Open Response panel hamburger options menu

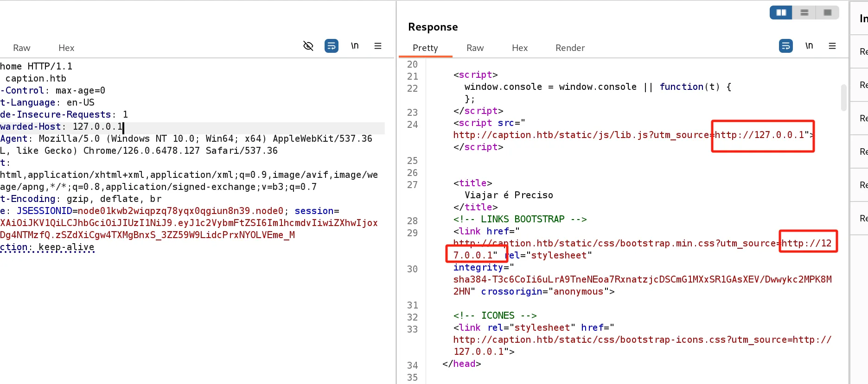click(832, 46)
